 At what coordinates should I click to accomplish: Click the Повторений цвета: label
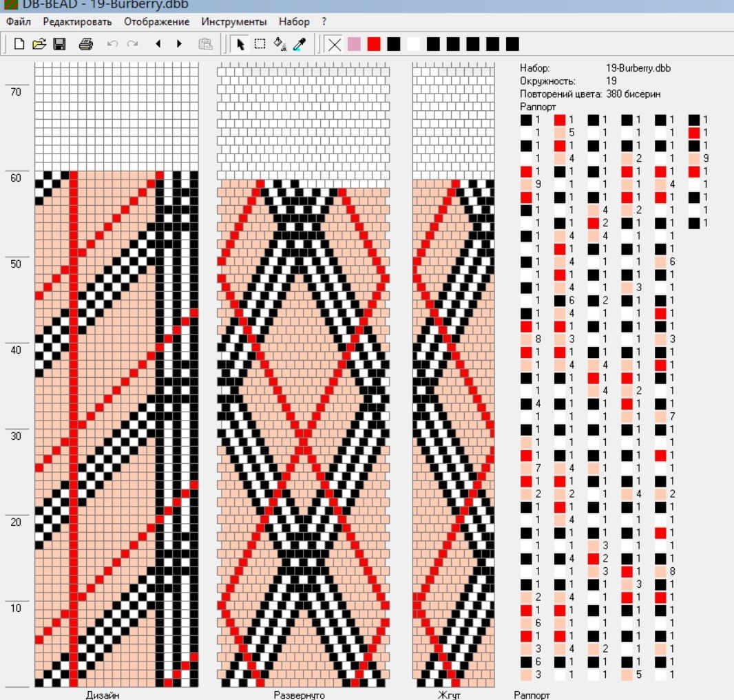coord(560,94)
